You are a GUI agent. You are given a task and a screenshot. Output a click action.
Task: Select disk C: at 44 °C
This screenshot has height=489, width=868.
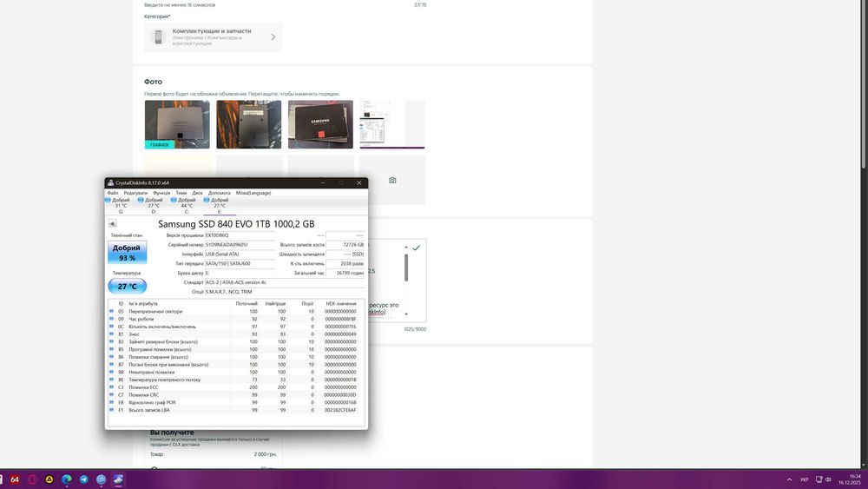tap(186, 206)
